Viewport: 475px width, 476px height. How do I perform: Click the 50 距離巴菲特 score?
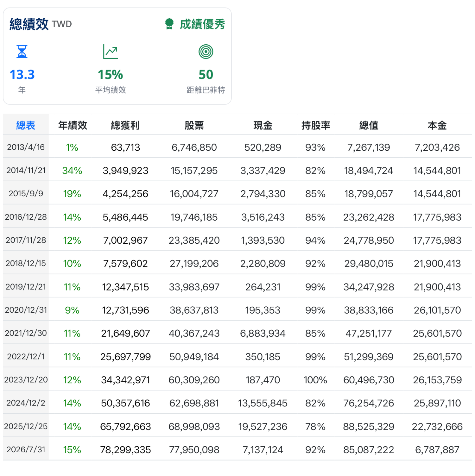[x=206, y=75]
